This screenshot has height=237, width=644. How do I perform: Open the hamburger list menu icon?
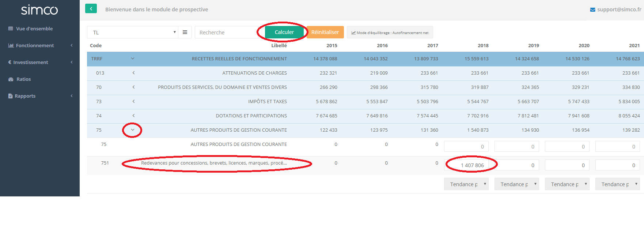185,32
